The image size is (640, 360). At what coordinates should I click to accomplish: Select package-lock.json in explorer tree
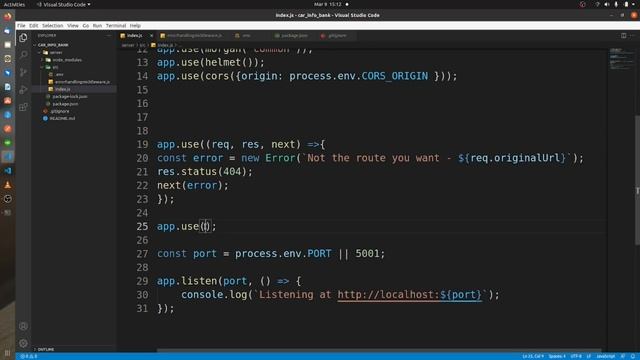point(70,96)
